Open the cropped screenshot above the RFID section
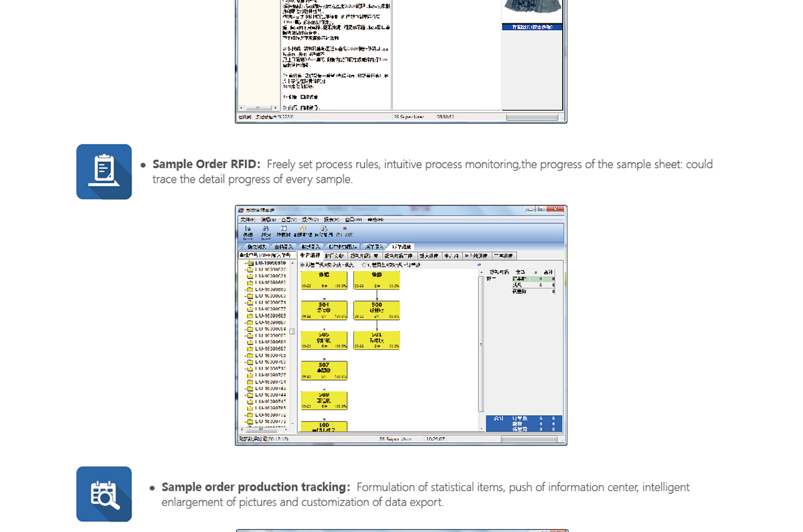This screenshot has width=803, height=532. 401,62
